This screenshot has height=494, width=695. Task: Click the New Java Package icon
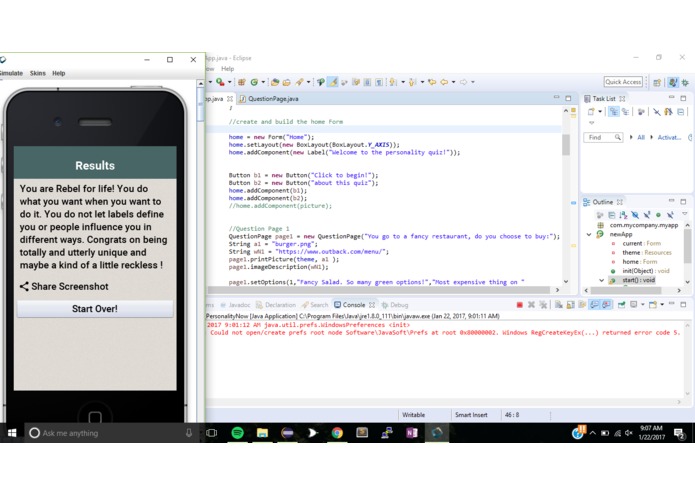(x=242, y=82)
